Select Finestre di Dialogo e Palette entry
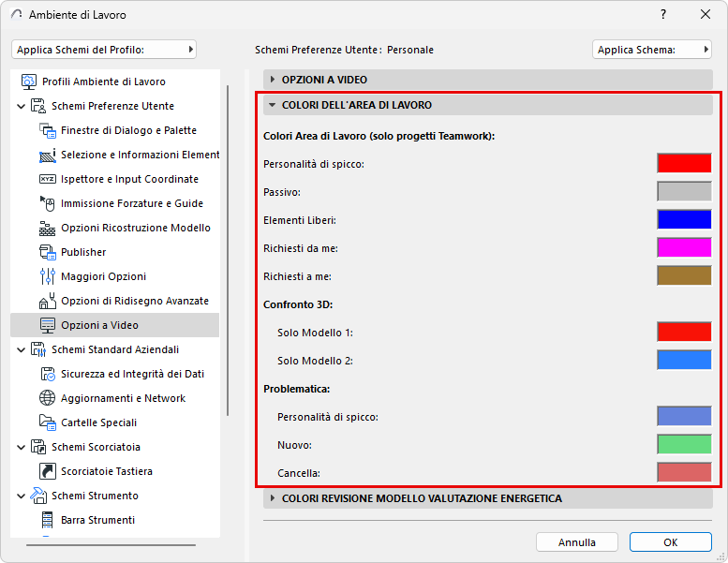The width and height of the screenshot is (728, 563). (128, 130)
